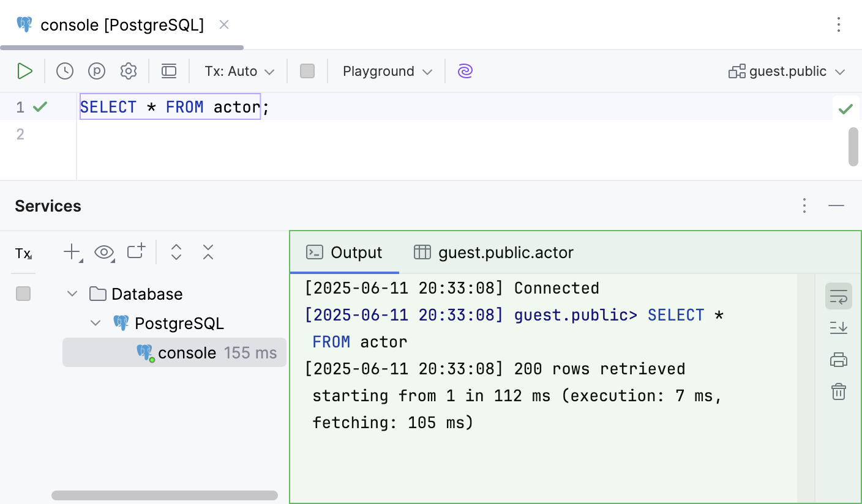
Task: Toggle in-editor results layout icon
Action: (169, 72)
